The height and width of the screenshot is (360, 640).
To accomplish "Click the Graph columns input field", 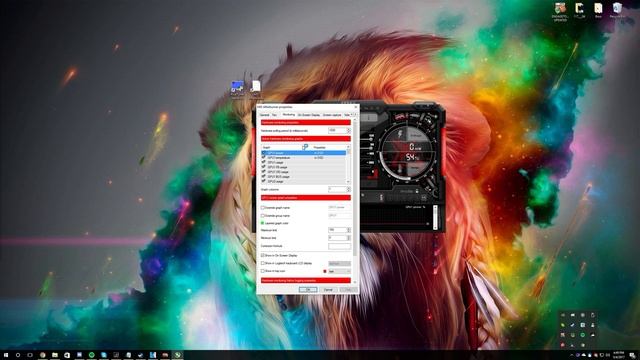I will (337, 189).
